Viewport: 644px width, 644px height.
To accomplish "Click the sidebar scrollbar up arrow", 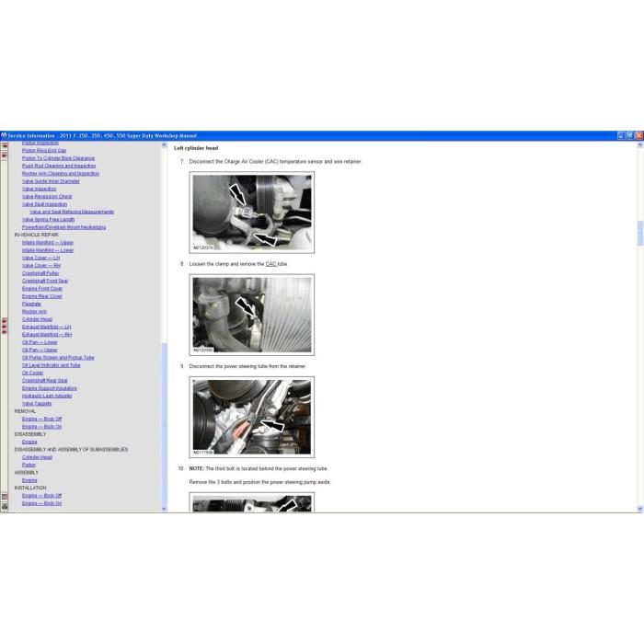I will 165,145.
